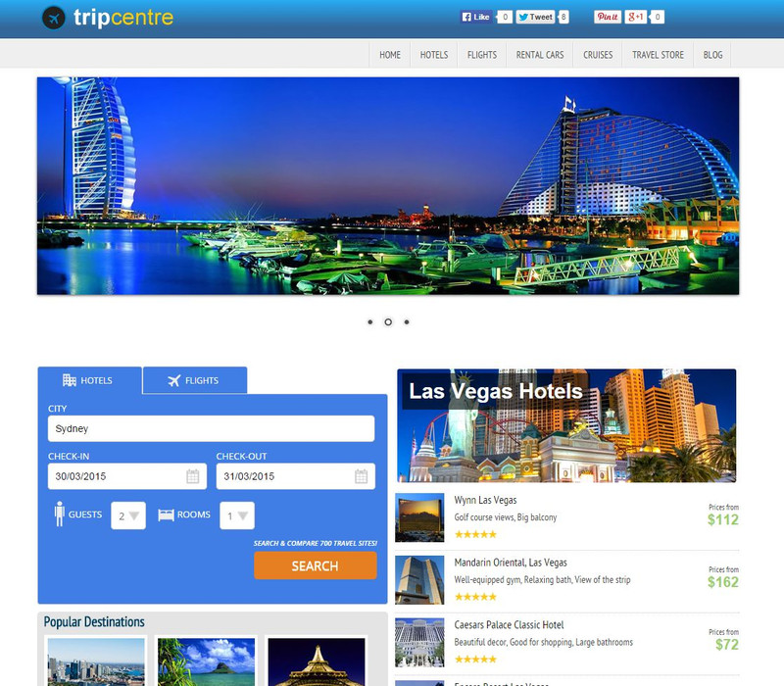Click 'Golf course views, Big balcony' text
Screen dimensions: 784x686
click(506, 517)
